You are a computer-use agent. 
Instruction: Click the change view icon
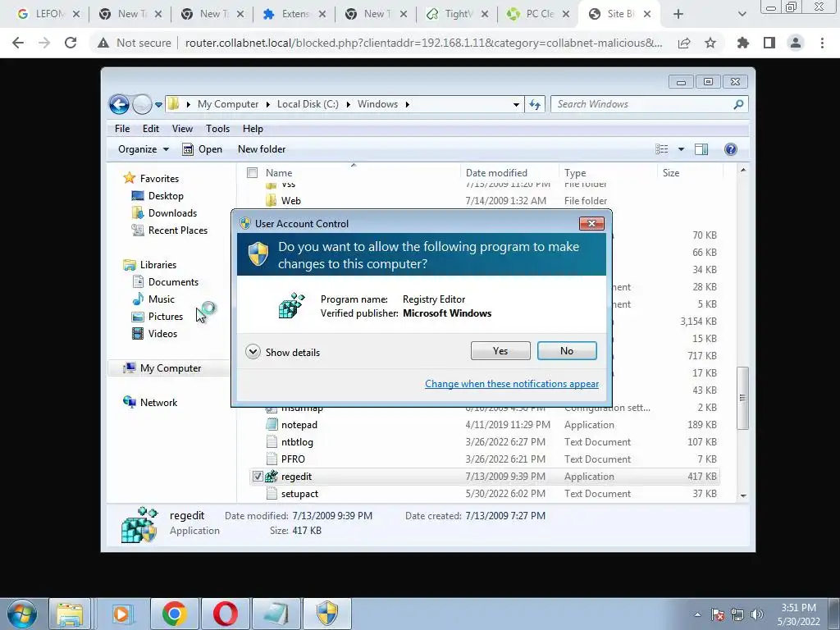click(662, 149)
